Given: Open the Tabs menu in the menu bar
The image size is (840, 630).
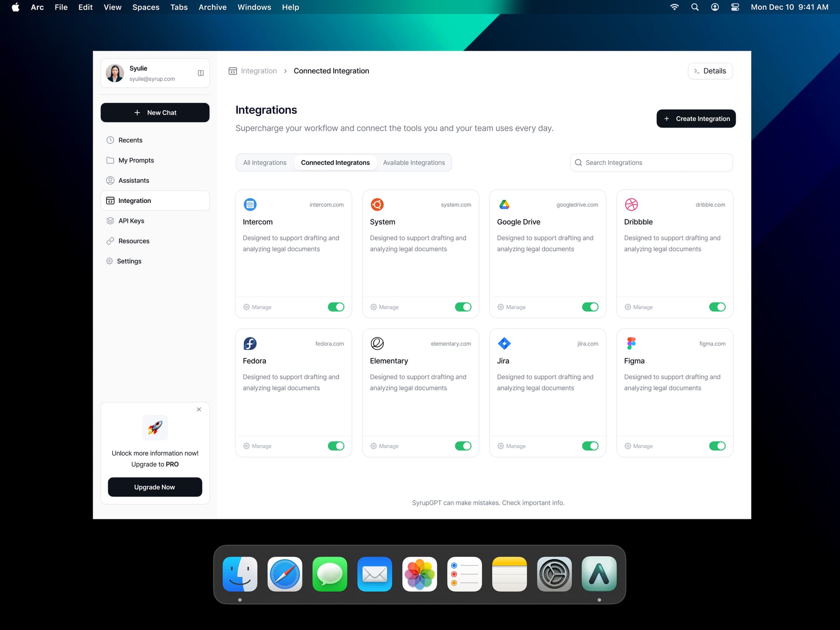Looking at the screenshot, I should coord(179,7).
